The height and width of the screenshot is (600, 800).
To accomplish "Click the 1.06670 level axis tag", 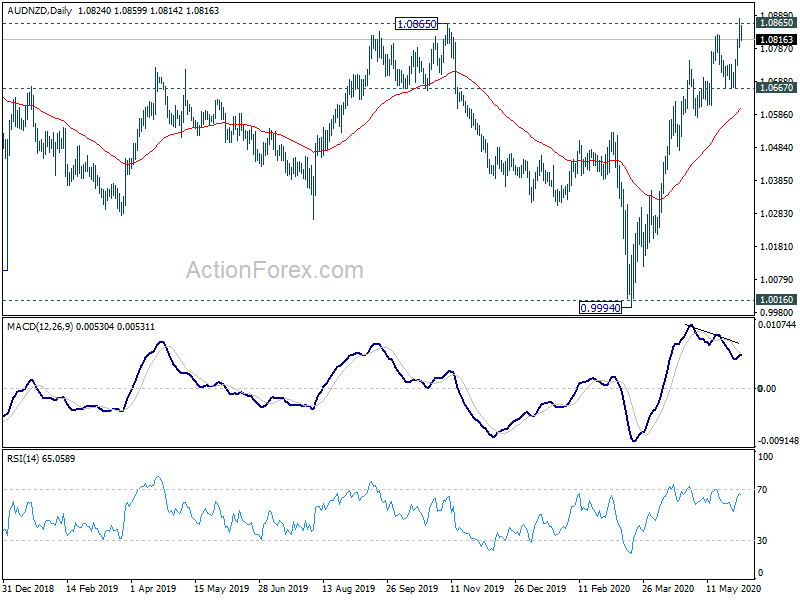I will pyautogui.click(x=777, y=88).
